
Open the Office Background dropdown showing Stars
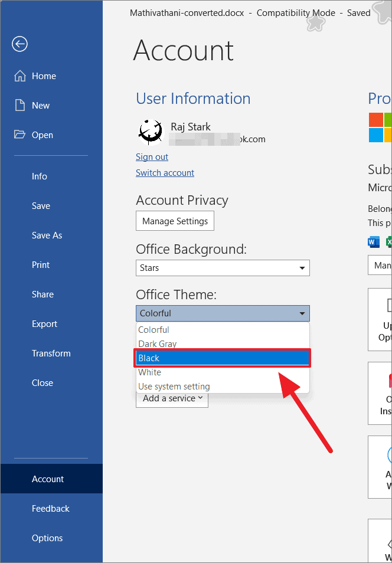pos(223,268)
